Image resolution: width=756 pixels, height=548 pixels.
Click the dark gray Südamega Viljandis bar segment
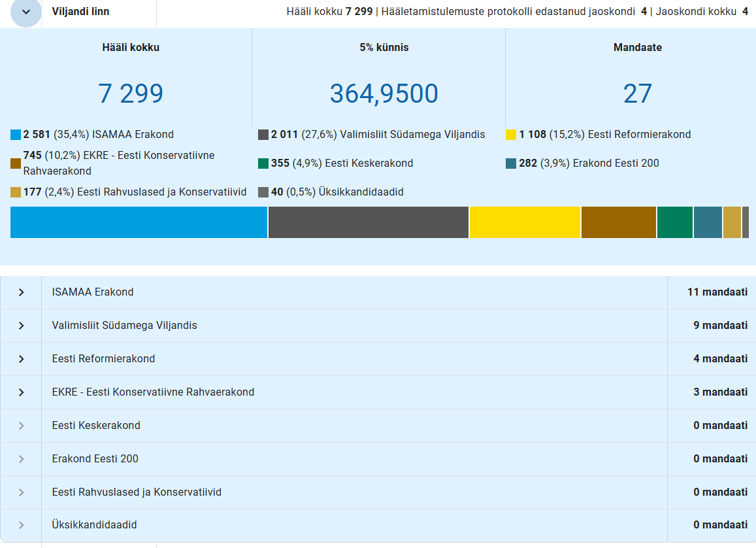[368, 222]
